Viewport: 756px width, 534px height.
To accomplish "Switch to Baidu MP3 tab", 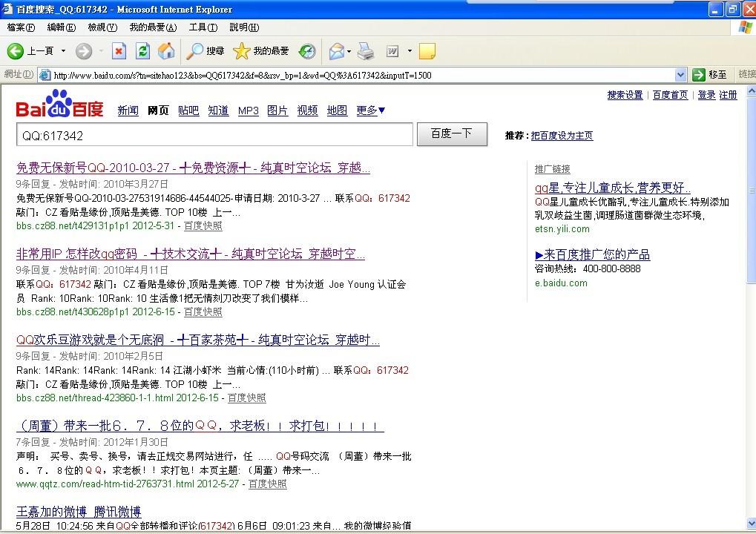I will (x=249, y=111).
